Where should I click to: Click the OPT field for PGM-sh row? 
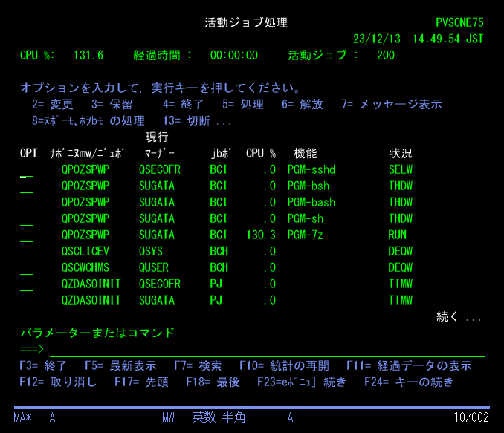26,219
